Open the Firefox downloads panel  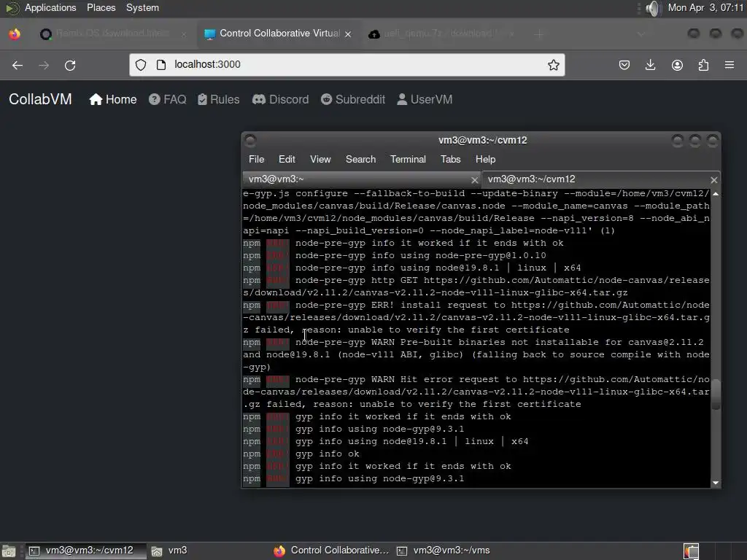point(650,65)
